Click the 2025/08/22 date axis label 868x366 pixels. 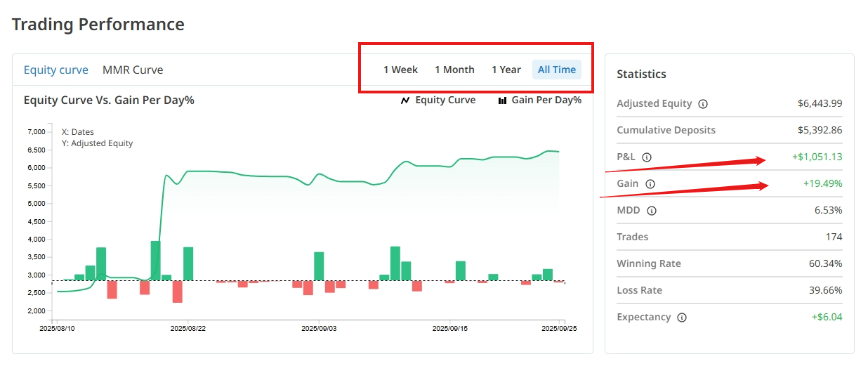(188, 328)
